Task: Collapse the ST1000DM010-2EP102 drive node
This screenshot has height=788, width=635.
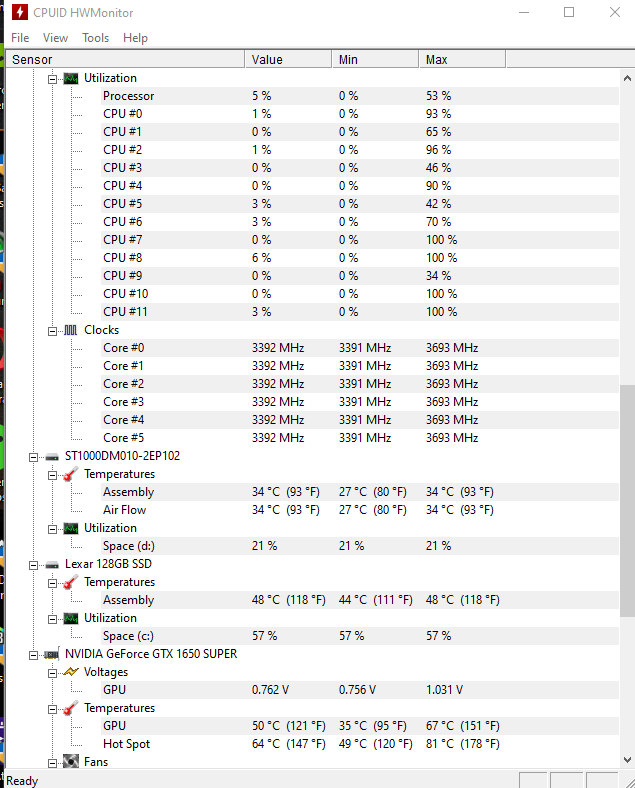Action: 33,457
